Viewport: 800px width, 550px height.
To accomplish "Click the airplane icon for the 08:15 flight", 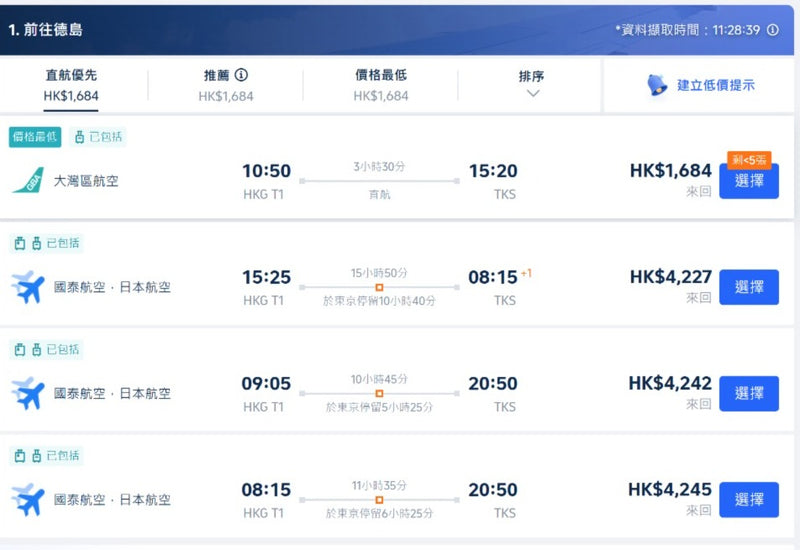I will [28, 499].
